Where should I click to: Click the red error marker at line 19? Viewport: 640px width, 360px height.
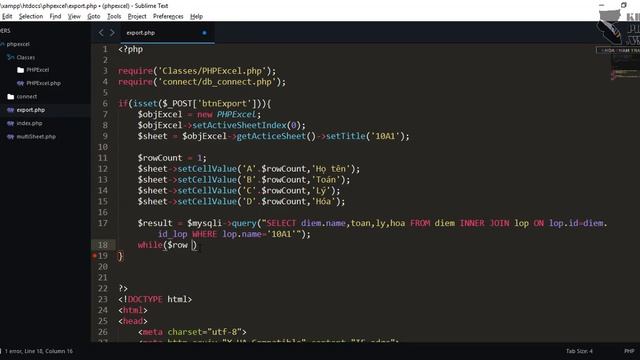[95, 256]
